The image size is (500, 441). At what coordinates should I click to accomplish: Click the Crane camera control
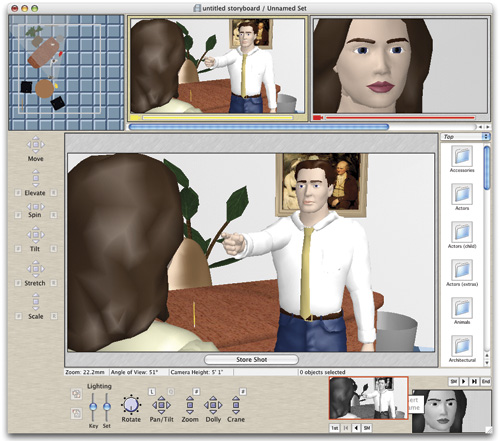pos(236,405)
